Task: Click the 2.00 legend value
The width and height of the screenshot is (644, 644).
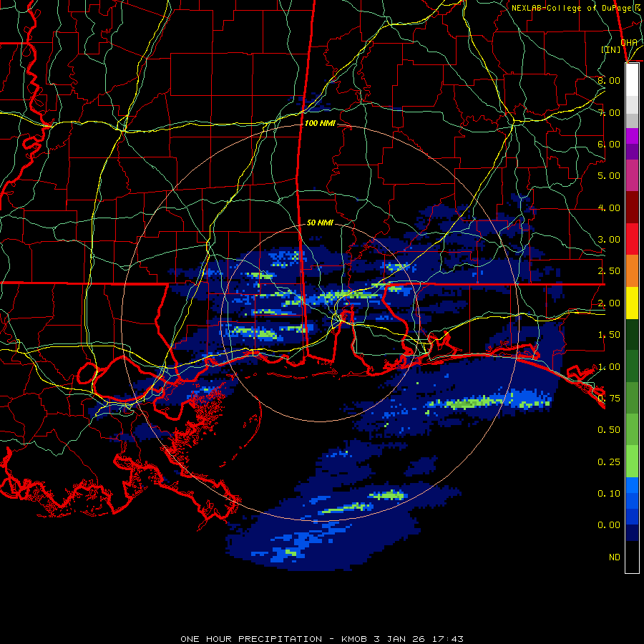Action: coord(609,303)
